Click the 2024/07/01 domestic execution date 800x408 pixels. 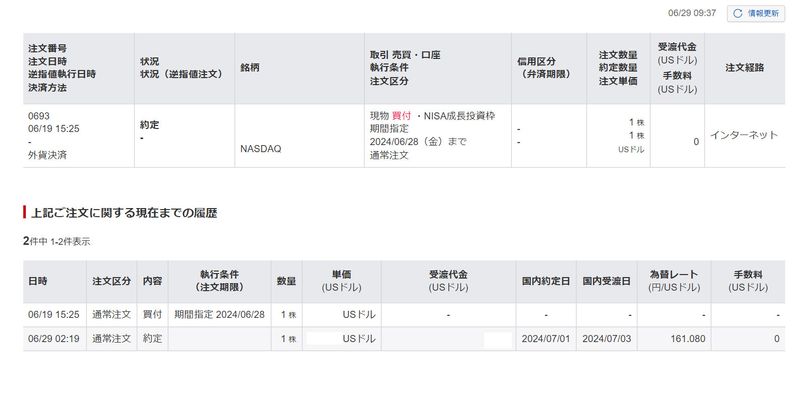(545, 339)
